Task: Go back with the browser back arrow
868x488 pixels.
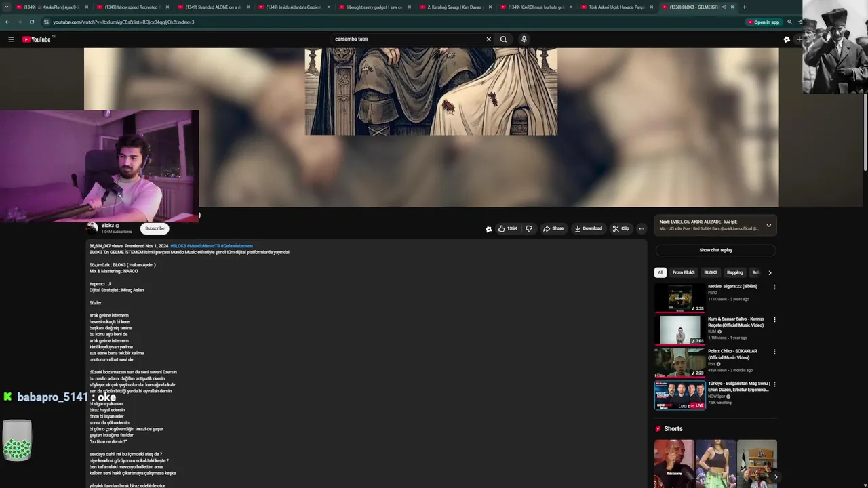Action: [x=7, y=22]
